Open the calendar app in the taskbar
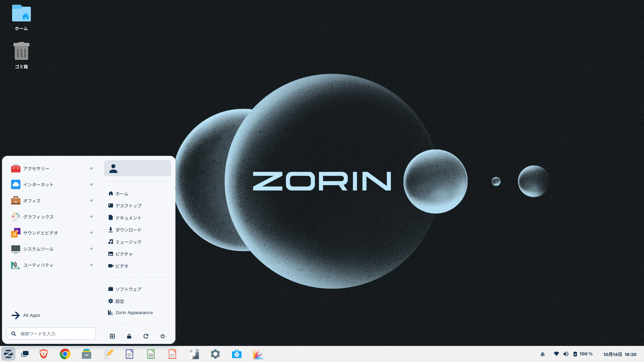The width and height of the screenshot is (644, 362). coord(194,354)
